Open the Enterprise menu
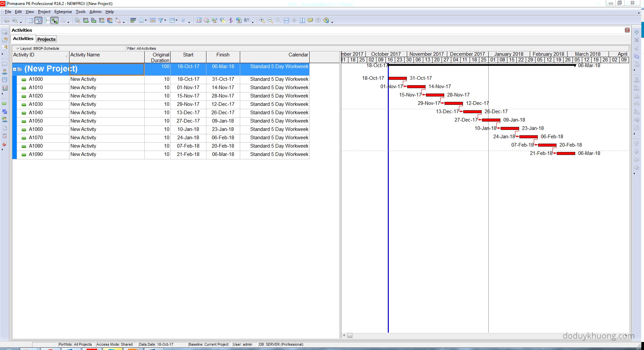644x350 pixels. (63, 12)
